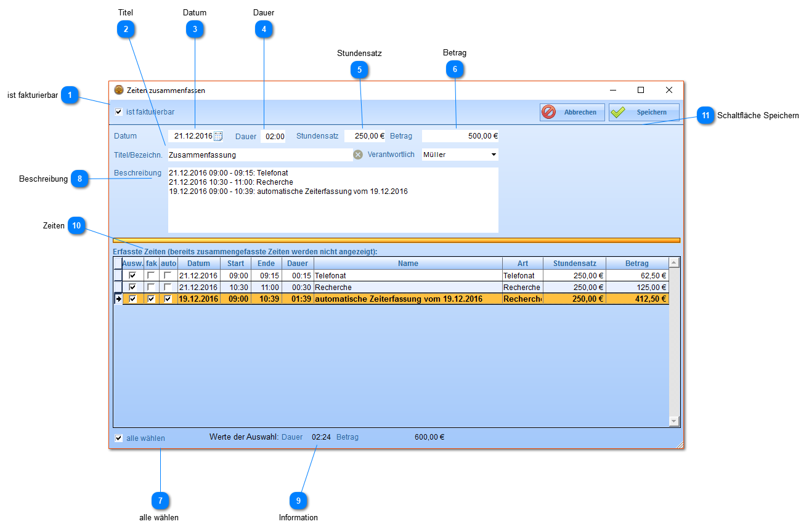Check the auto box in the 10:30 Recherche row

pos(168,287)
